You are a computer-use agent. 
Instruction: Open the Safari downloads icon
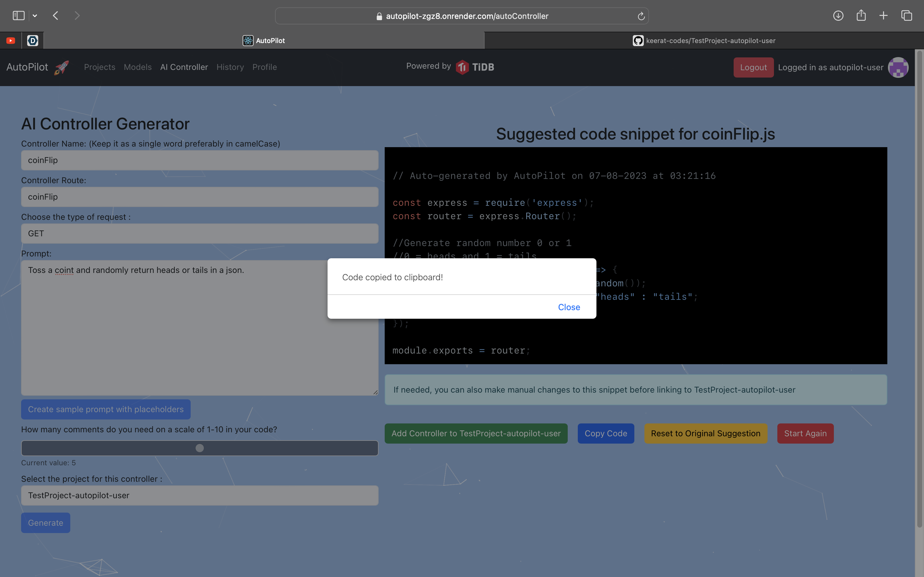tap(838, 16)
